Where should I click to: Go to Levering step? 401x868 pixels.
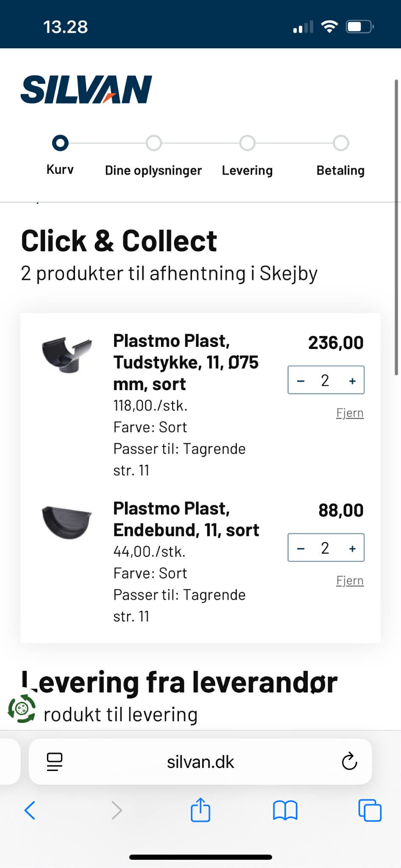[247, 143]
